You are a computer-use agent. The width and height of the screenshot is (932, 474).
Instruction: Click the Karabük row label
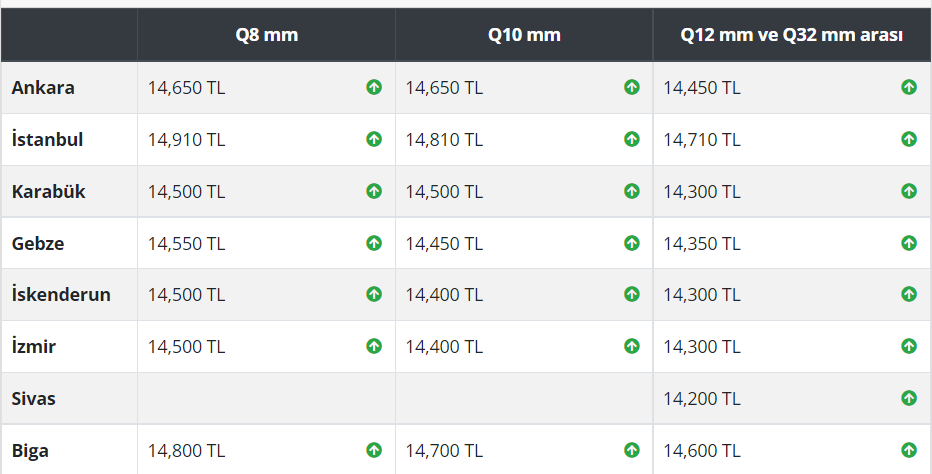(48, 191)
